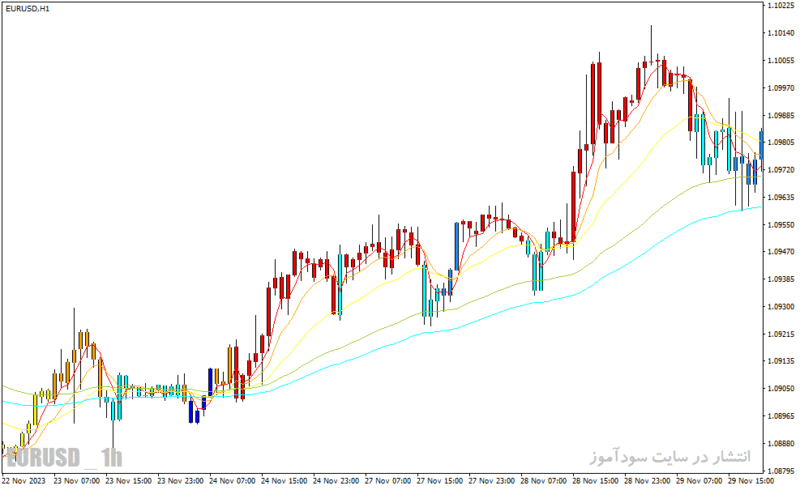This screenshot has height=490, width=800.
Task: Click the 28 Nov 15:00 time label
Action: (x=595, y=481)
